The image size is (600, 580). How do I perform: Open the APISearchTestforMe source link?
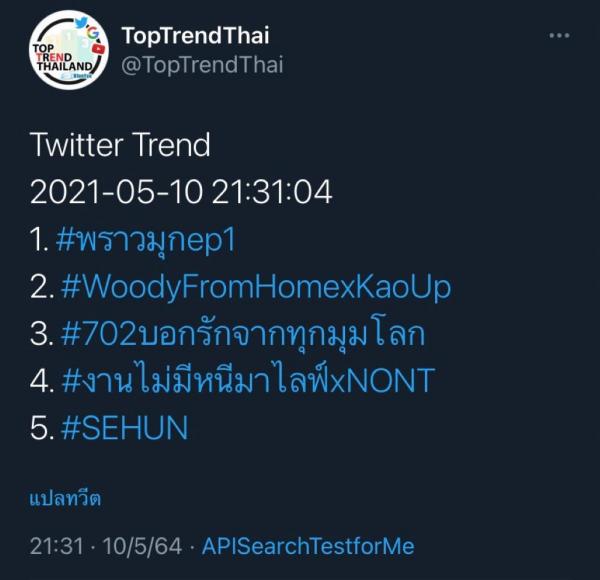click(x=308, y=546)
